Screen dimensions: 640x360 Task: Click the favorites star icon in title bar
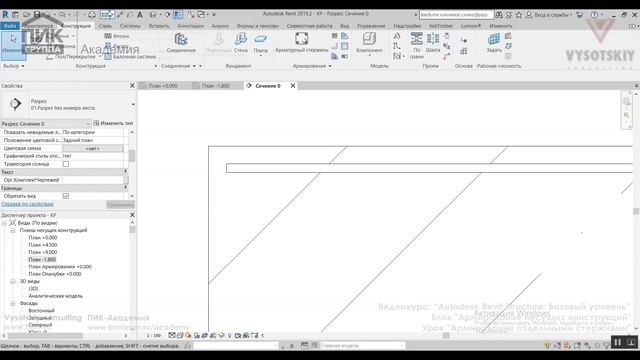pyautogui.click(x=519, y=15)
